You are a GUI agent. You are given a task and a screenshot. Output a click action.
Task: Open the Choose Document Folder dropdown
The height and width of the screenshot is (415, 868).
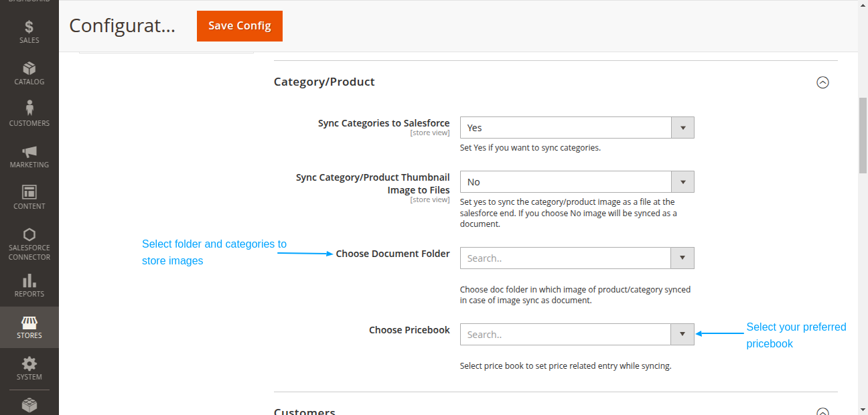pos(682,258)
